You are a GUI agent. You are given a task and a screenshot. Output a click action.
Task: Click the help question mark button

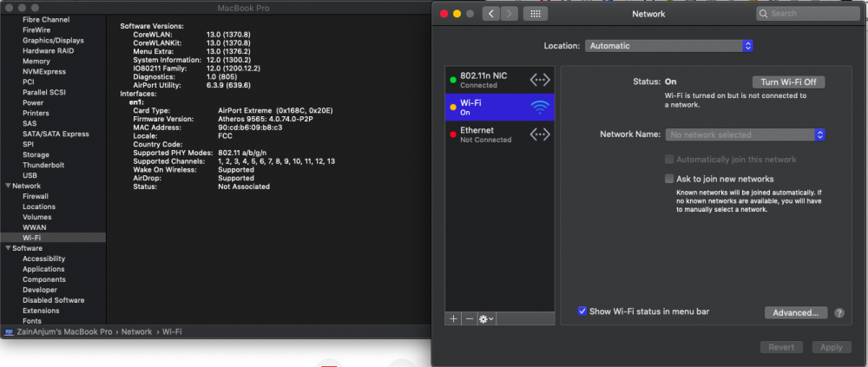[839, 312]
